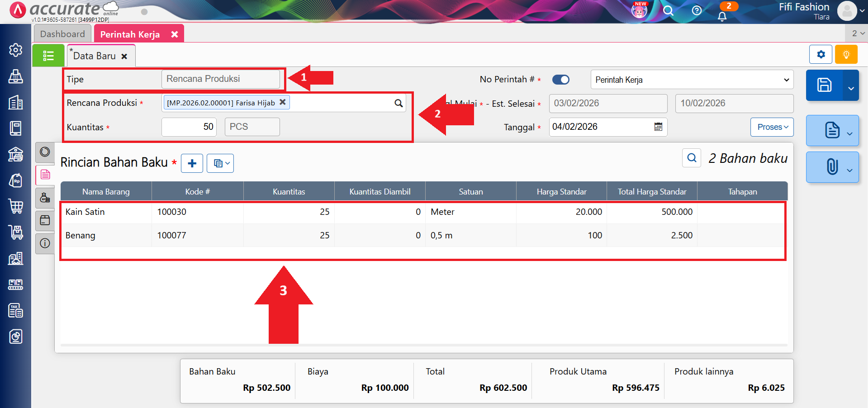Viewport: 868px width, 408px height.
Task: Open calendar picker for Tanggal field
Action: click(658, 127)
